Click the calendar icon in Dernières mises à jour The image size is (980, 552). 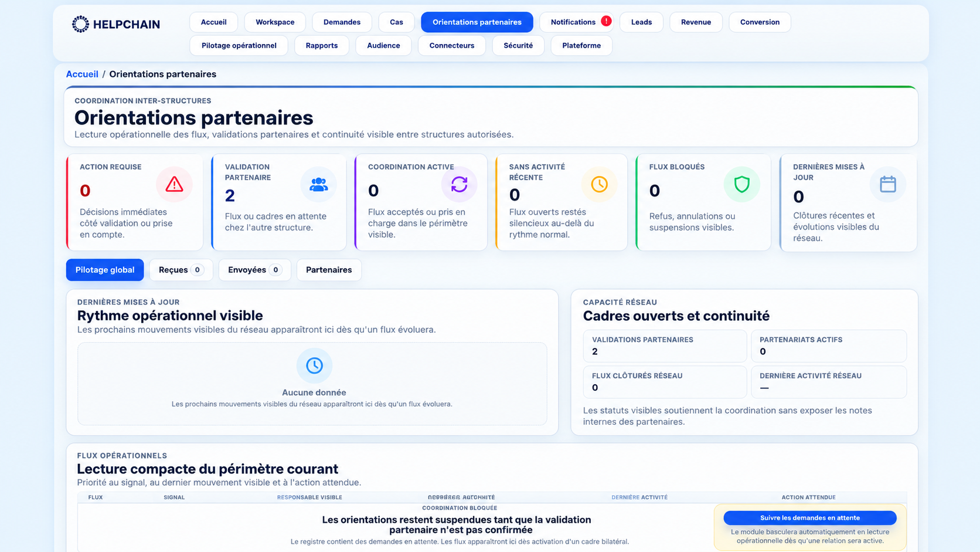pos(887,184)
